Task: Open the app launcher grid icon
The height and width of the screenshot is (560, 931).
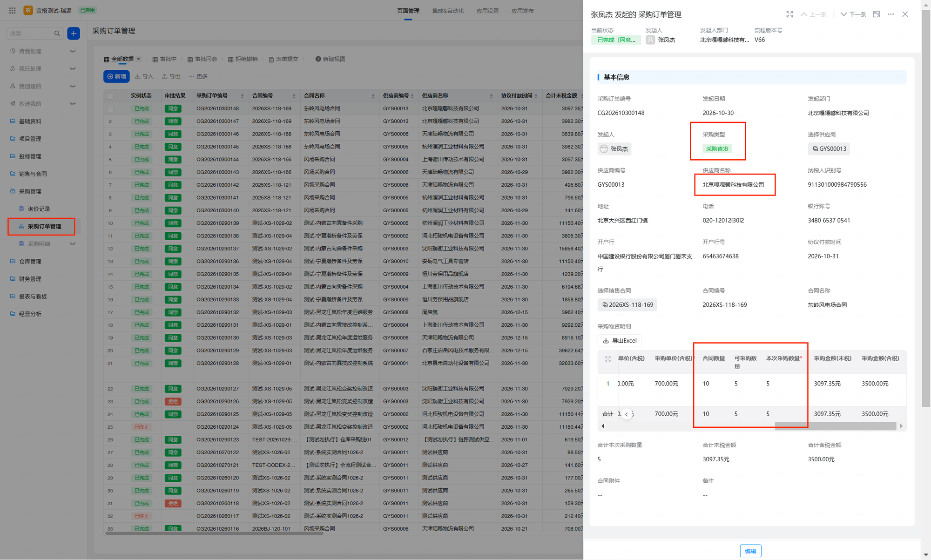Action: coord(13,10)
